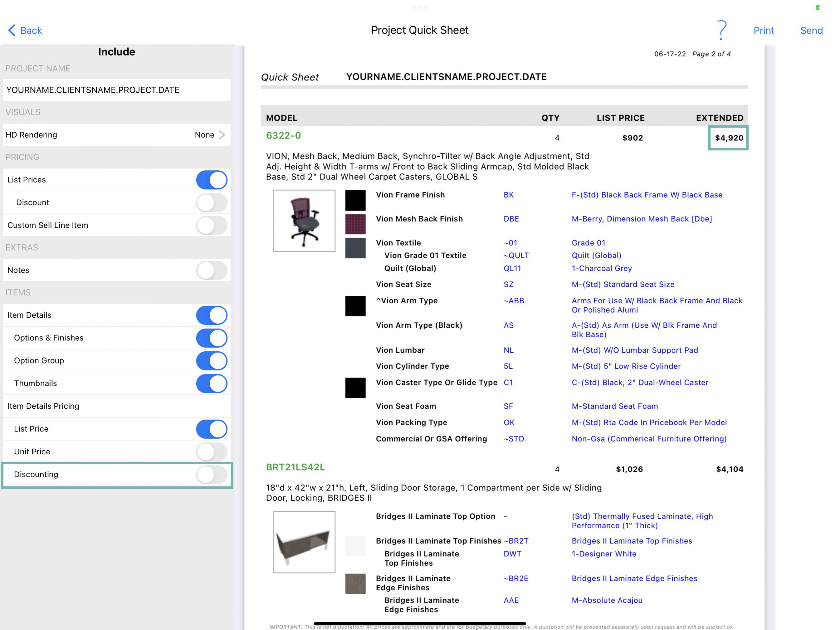Tap the Vion chair thumbnail image
Viewport: 840px width, 630px height.
(x=304, y=221)
